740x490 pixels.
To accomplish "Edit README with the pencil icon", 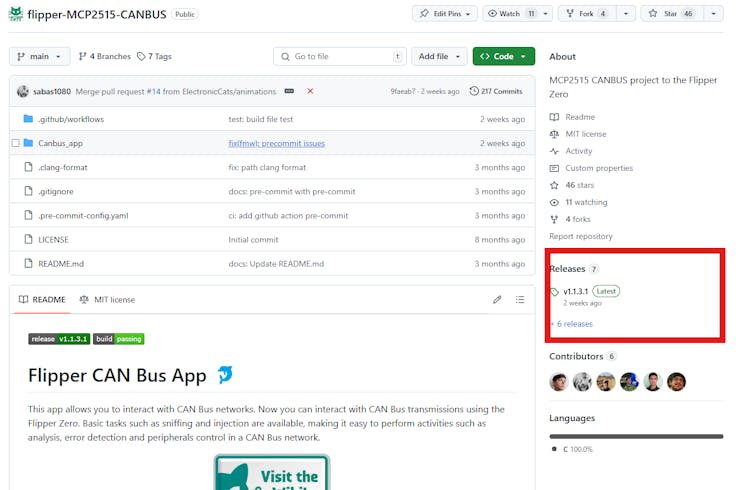I will [x=497, y=299].
